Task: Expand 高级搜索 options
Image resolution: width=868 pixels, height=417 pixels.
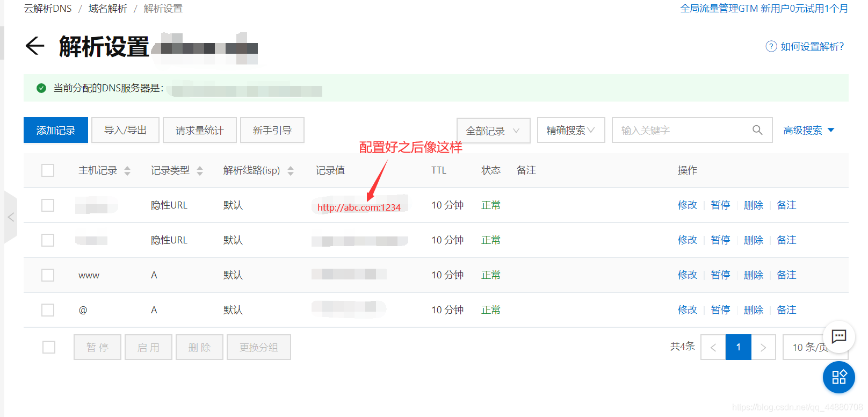Action: (x=809, y=130)
